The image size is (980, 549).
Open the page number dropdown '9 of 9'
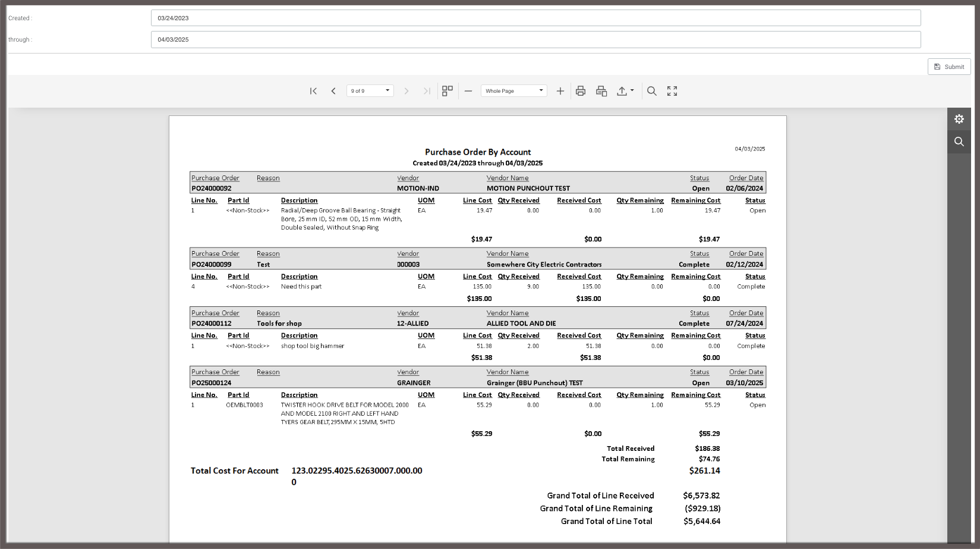[370, 91]
